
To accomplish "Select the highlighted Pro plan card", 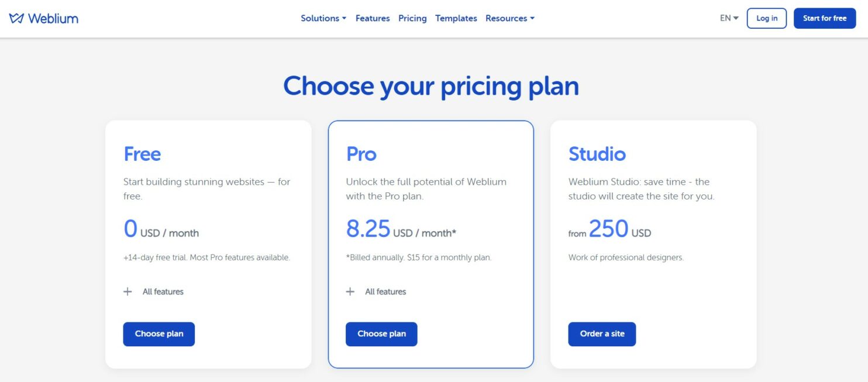I will click(432, 244).
